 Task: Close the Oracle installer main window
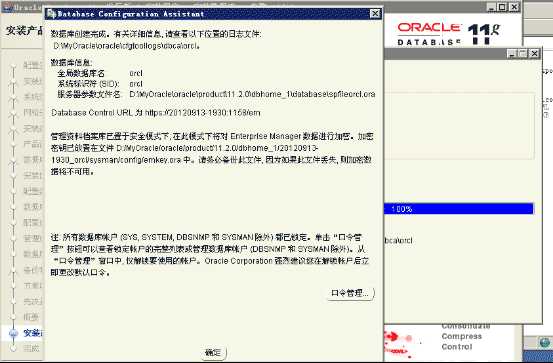click(514, 7)
